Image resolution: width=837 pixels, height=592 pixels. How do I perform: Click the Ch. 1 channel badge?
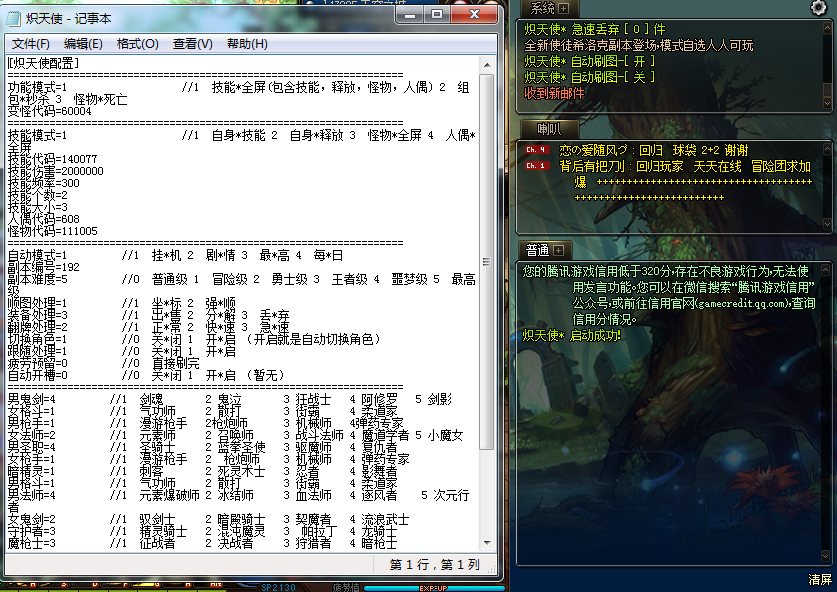coord(535,166)
